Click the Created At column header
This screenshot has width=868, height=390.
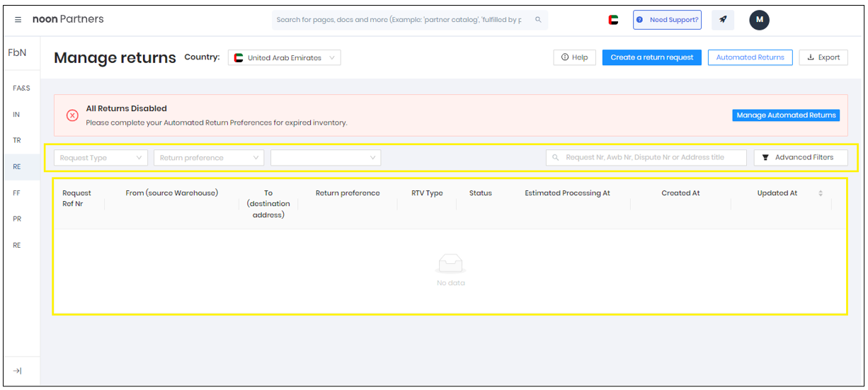coord(680,193)
